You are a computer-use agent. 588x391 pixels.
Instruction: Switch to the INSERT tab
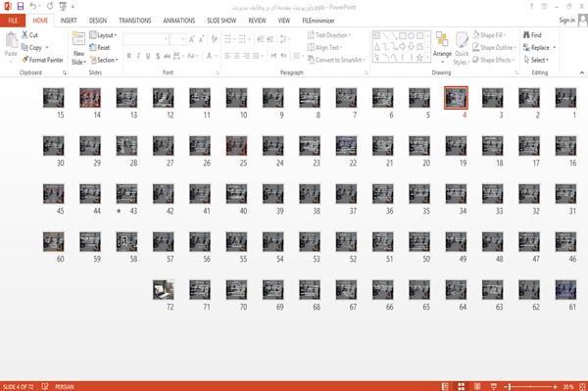69,21
